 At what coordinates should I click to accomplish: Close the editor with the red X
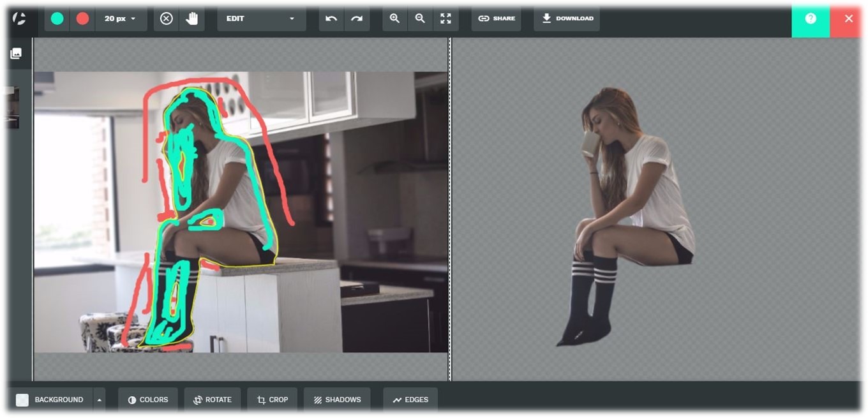point(848,19)
